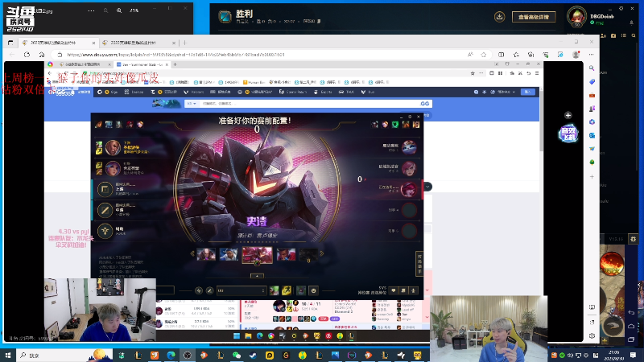Open Edge sidebar tools briefcase icon
This screenshot has height=362, width=644.
tap(592, 95)
